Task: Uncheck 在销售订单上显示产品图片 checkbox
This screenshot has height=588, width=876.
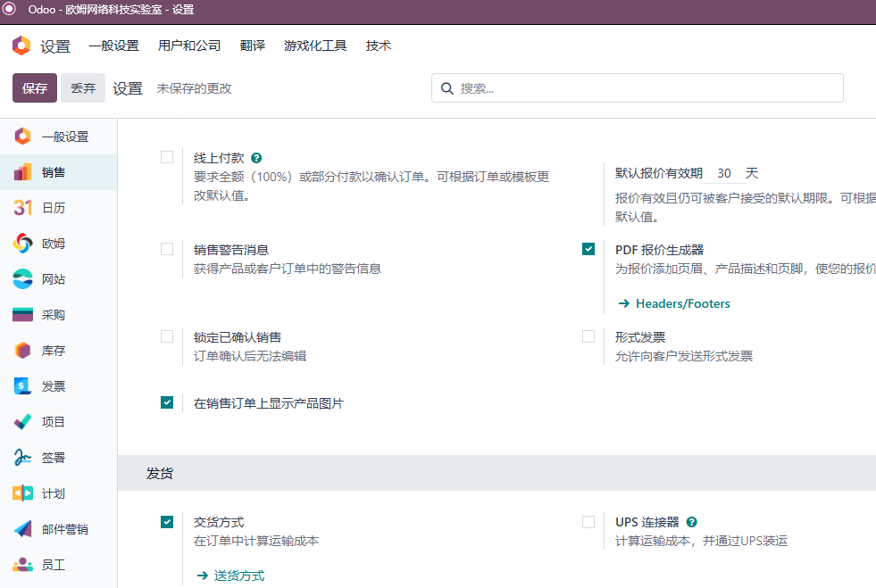Action: (x=167, y=402)
